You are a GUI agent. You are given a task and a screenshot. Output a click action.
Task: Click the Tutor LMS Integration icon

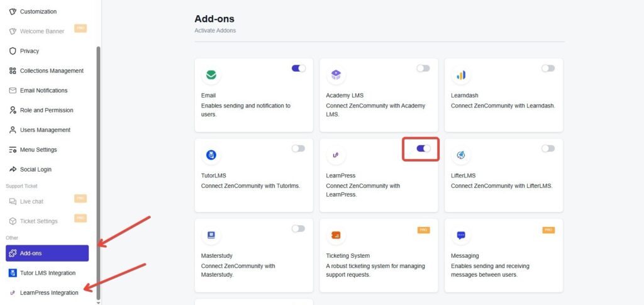tap(13, 273)
